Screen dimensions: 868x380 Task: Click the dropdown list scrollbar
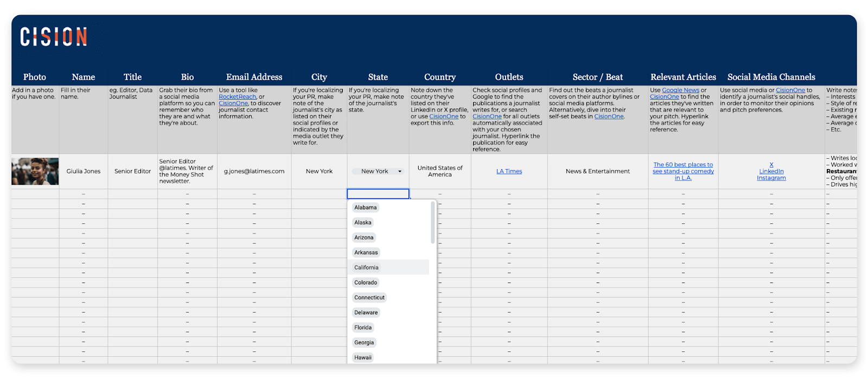433,223
